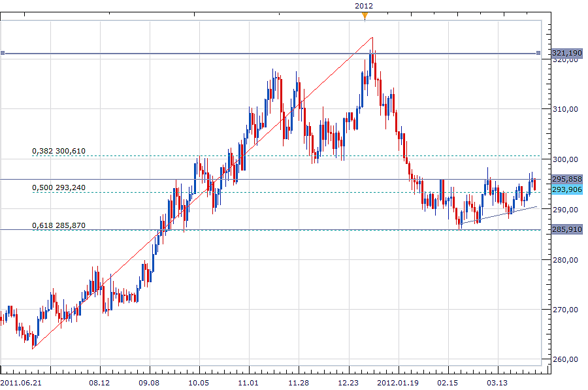Click the 285,910 price tag
588x390 pixels.
[566, 230]
